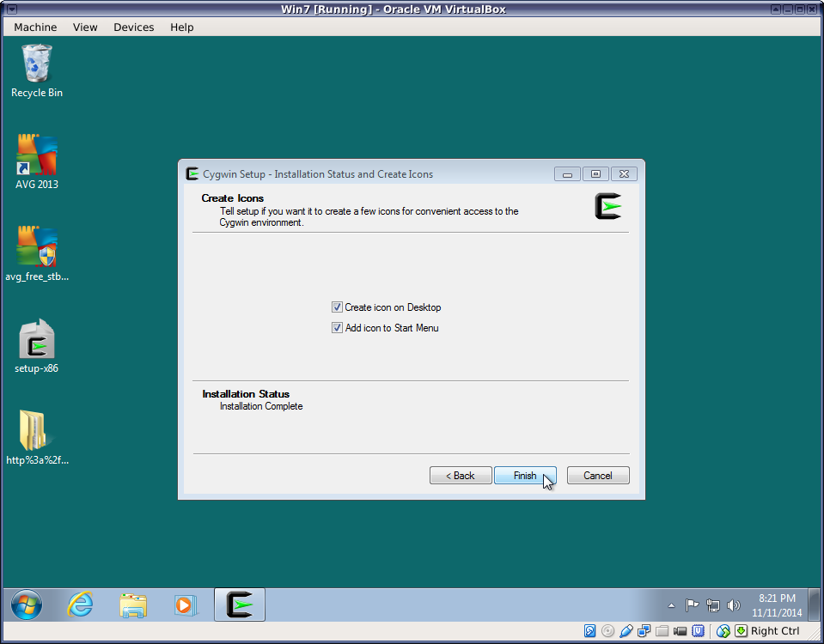Screen dimensions: 824x644
Task: Cancel the Cygwin Setup wizard
Action: [x=598, y=476]
